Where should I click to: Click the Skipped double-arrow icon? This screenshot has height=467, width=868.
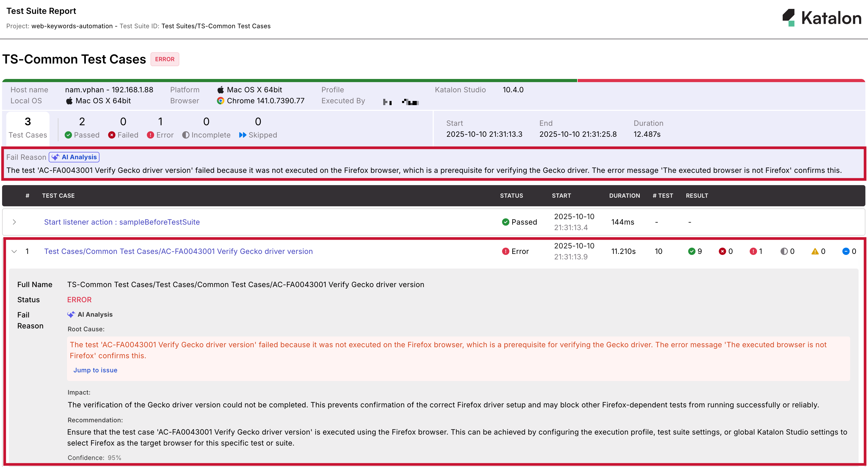[243, 135]
